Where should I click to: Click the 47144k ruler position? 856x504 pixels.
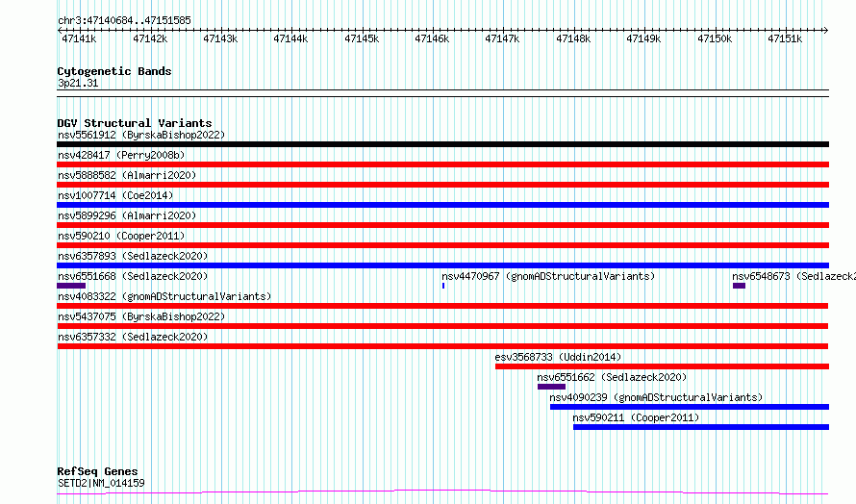click(291, 38)
